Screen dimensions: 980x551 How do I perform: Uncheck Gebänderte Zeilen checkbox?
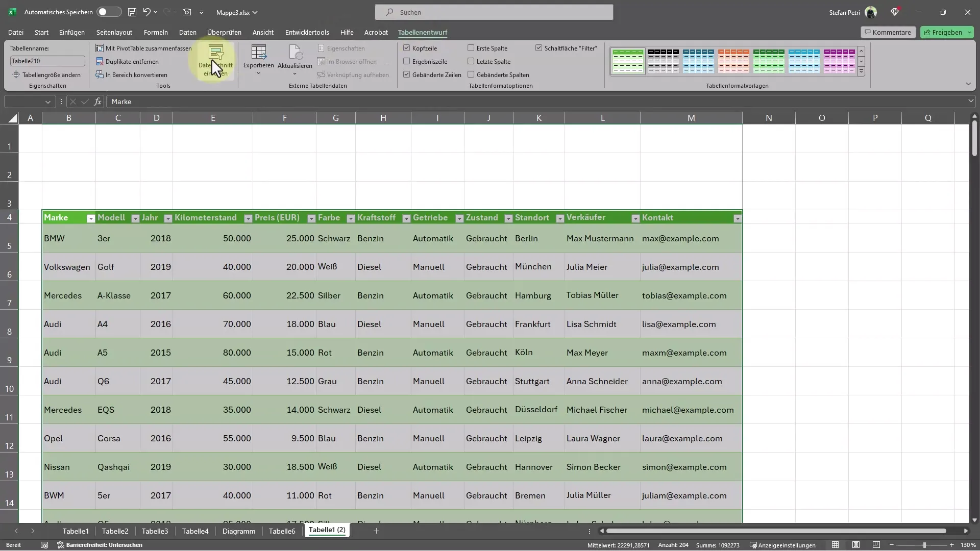click(x=407, y=74)
